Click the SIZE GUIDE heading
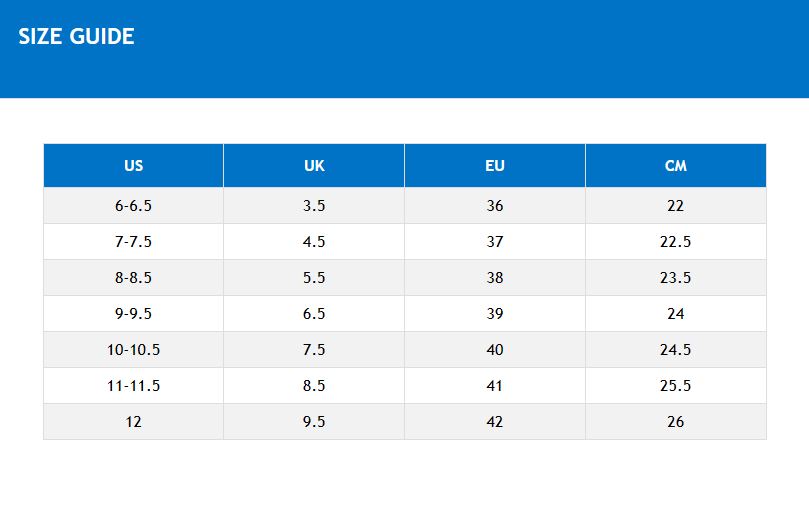This screenshot has width=809, height=507. tap(76, 37)
